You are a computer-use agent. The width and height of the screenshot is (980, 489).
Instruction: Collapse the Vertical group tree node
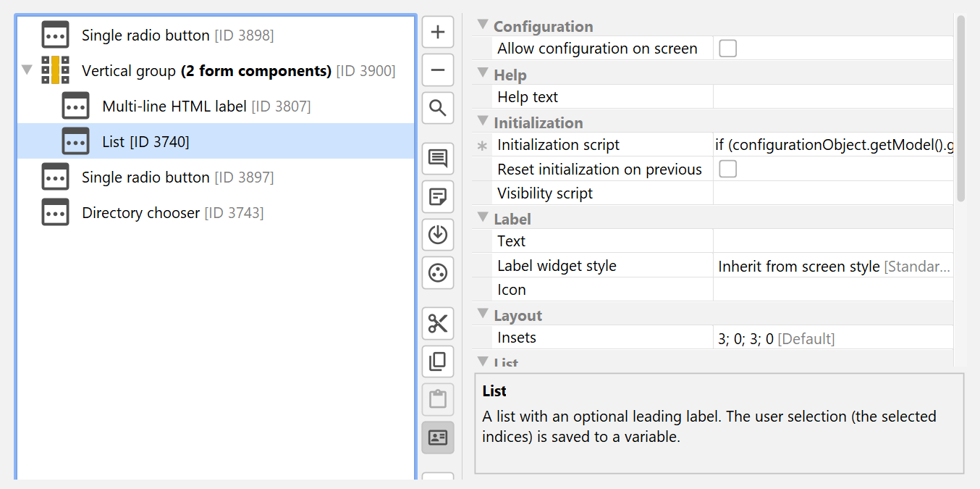click(x=28, y=71)
